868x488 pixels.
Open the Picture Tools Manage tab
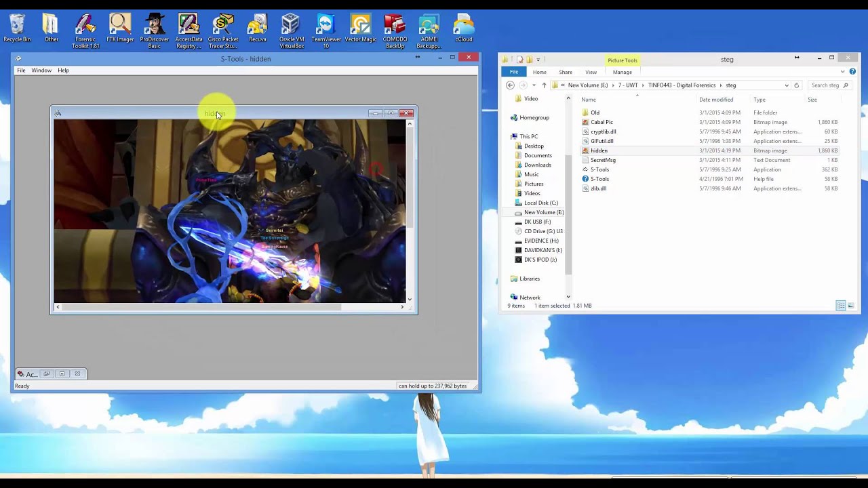pyautogui.click(x=622, y=73)
